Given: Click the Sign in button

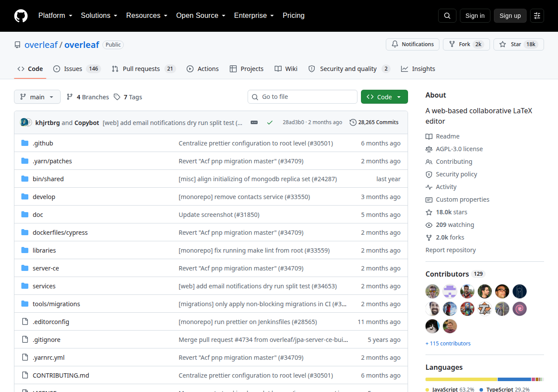Looking at the screenshot, I should point(475,16).
